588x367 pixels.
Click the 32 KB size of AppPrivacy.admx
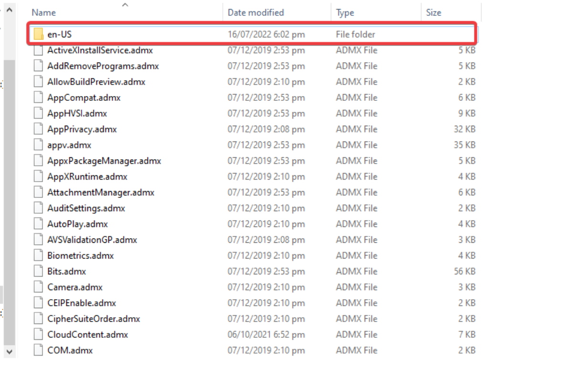[x=465, y=129]
